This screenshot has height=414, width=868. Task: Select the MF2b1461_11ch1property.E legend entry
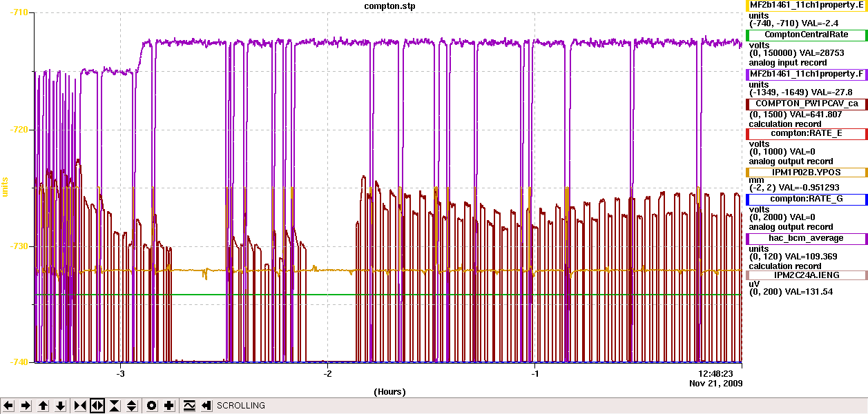(806, 5)
